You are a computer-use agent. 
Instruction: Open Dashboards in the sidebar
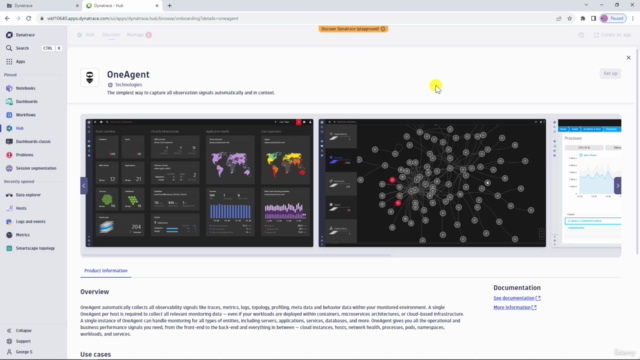pyautogui.click(x=27, y=102)
